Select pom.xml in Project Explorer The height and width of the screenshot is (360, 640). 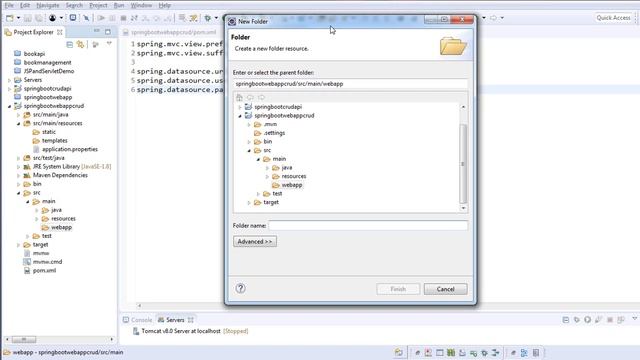(44, 270)
